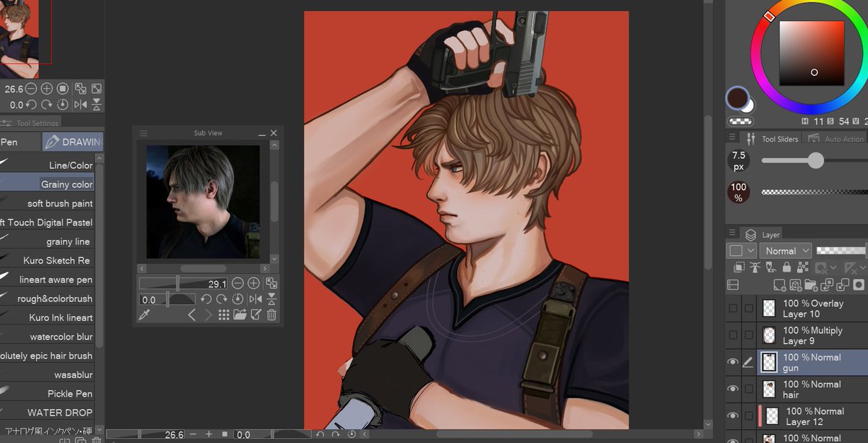Image resolution: width=868 pixels, height=443 pixels.
Task: Open Sub View panel hamburger menu
Action: (x=143, y=133)
